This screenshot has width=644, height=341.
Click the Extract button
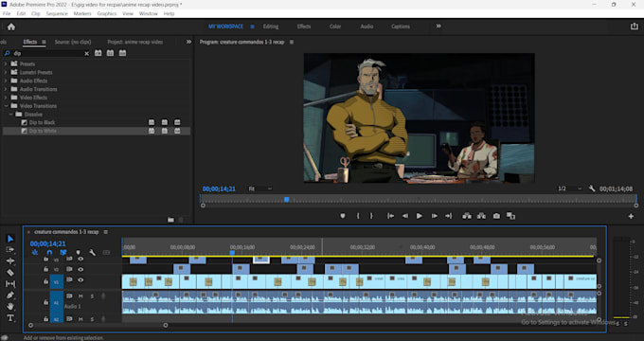pos(481,216)
